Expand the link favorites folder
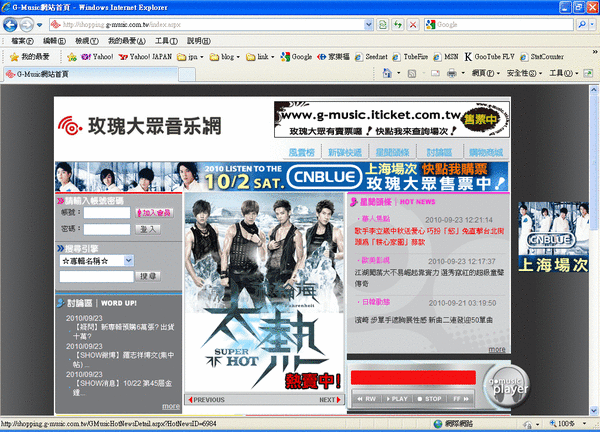The width and height of the screenshot is (600, 432). pos(260,57)
